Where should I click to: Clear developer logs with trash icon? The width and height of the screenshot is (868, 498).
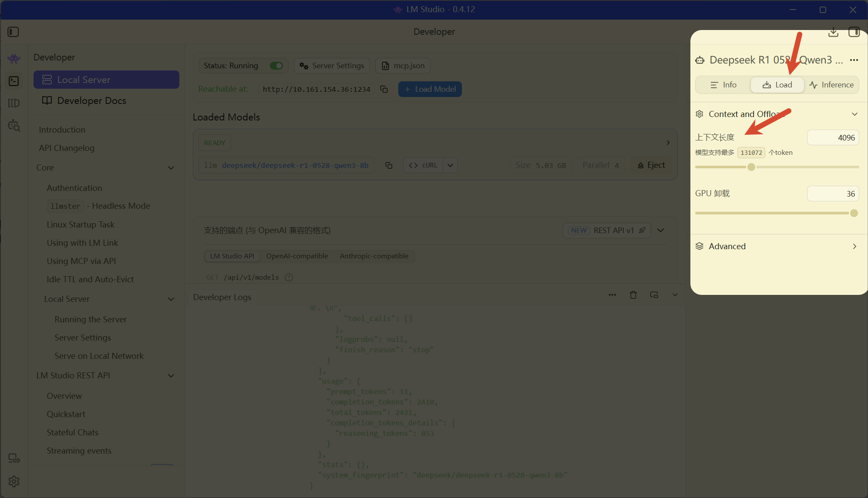point(633,295)
